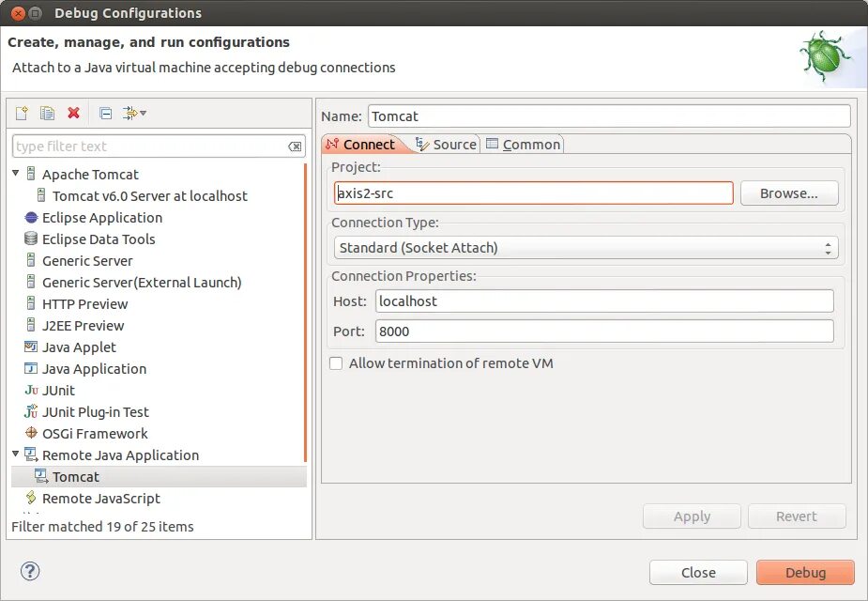Close the Debug Configurations window
This screenshot has height=601, width=868.
18,13
